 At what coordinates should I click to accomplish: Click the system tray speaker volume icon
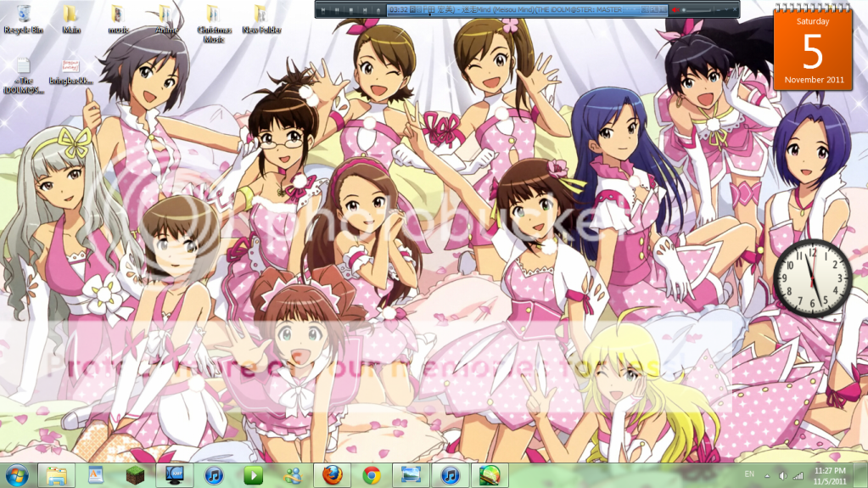[x=782, y=475]
